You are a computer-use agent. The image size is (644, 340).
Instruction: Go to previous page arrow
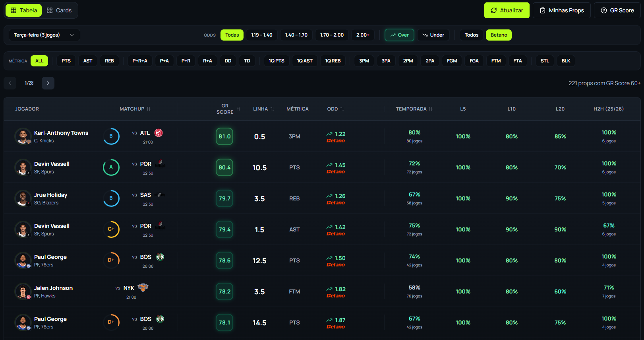(x=10, y=83)
